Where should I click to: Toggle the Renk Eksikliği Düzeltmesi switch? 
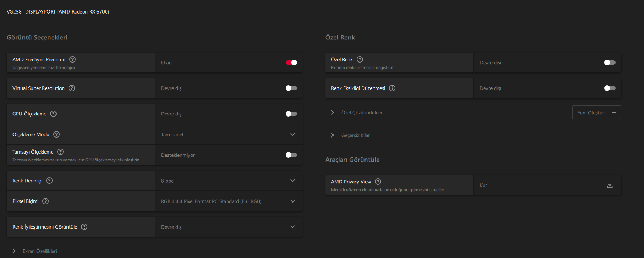click(x=610, y=88)
